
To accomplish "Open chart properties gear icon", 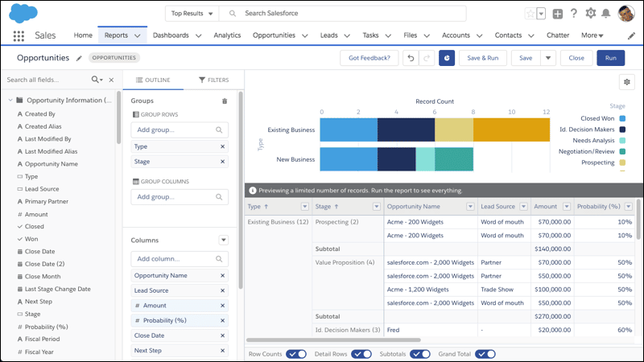I will (x=627, y=82).
